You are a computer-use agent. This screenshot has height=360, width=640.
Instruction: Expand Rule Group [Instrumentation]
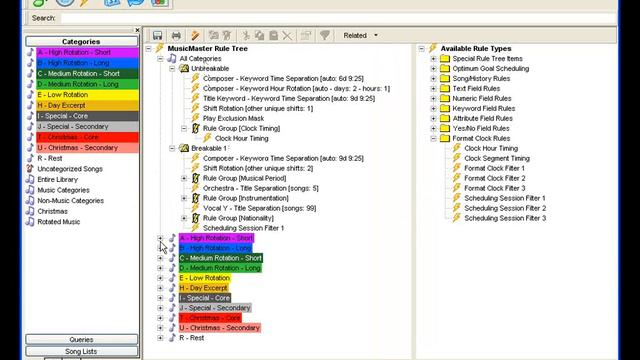(184, 198)
